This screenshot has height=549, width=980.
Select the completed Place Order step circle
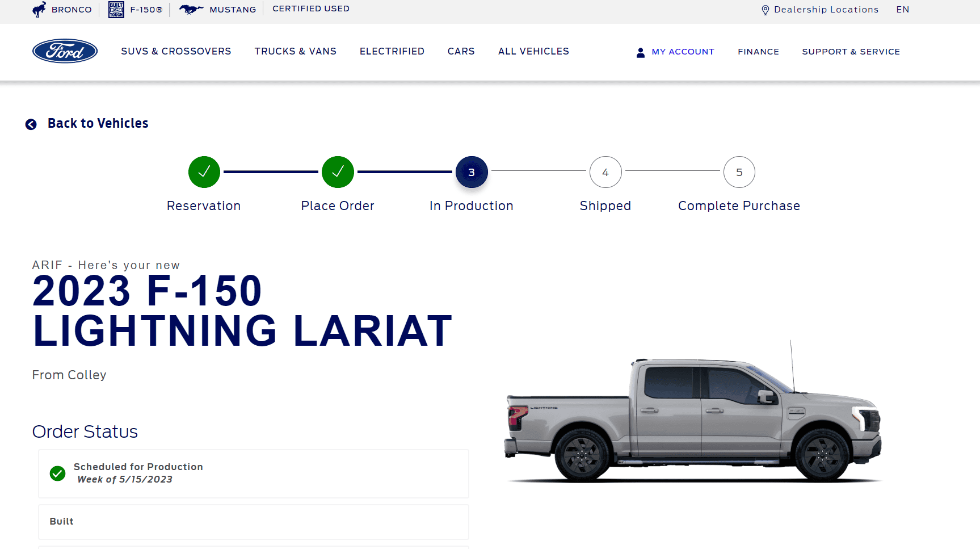coord(338,172)
